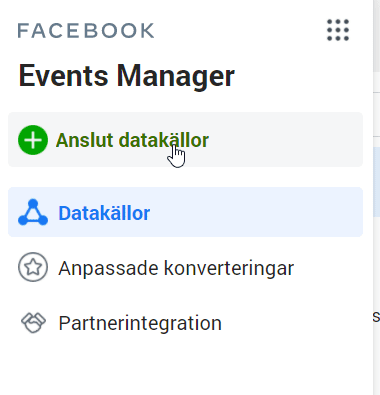Connect data sources via Anslut datakällor text
This screenshot has height=395, width=380.
132,140
